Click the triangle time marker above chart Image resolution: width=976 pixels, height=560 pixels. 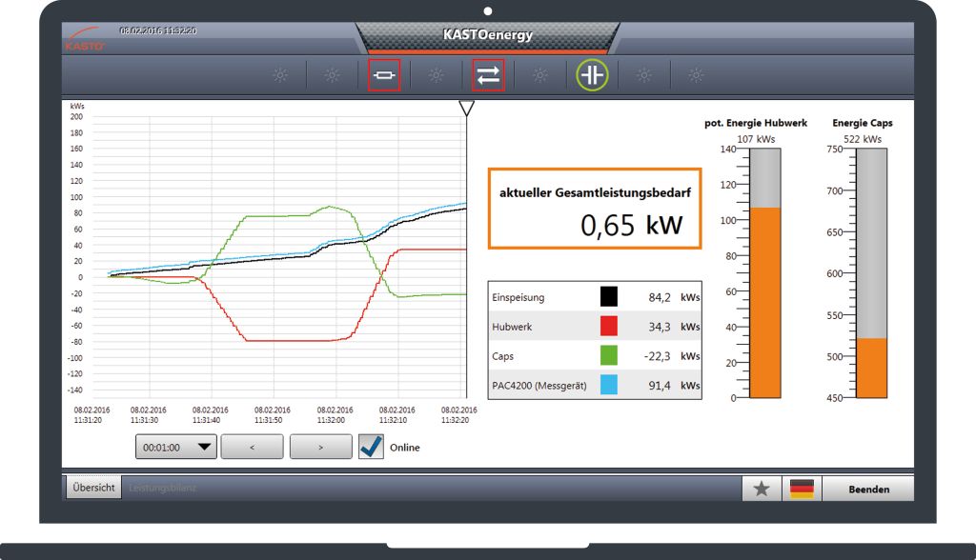coord(466,109)
